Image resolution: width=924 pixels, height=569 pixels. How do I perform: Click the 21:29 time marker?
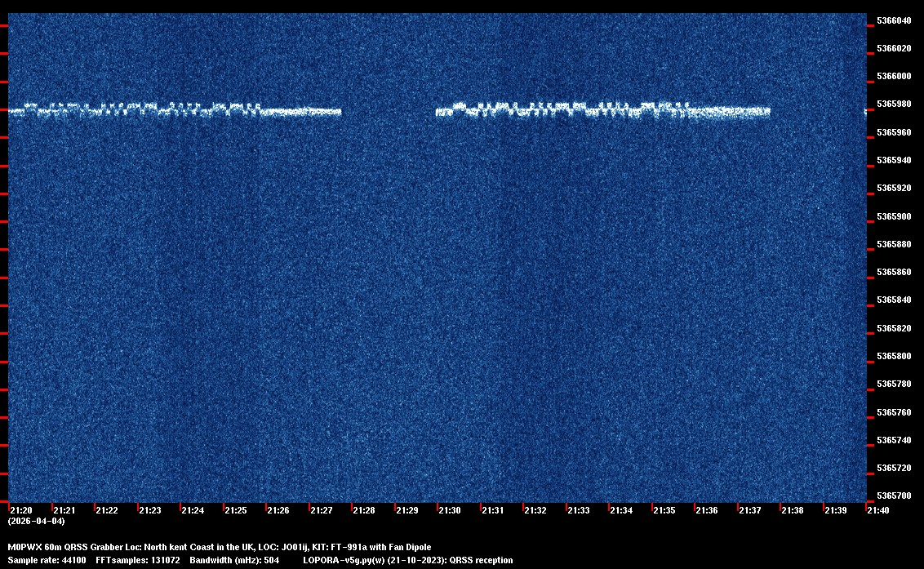[x=407, y=510]
